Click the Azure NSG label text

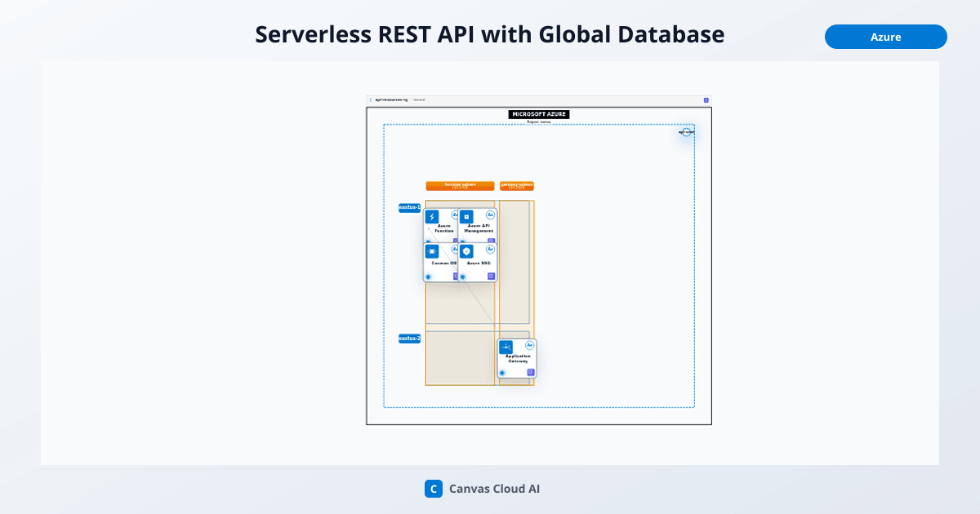tap(479, 263)
